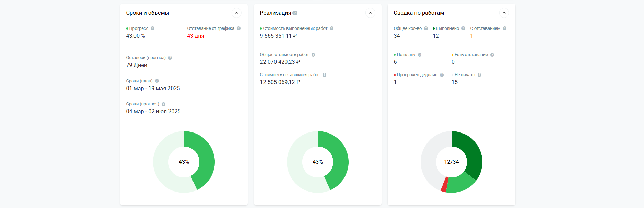Screen dimensions: 644x208
Task: Open help icon next to Не начато
Action: click(x=480, y=75)
